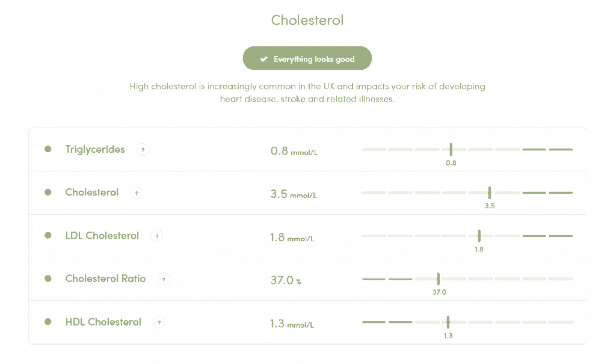Open the HDL Cholesterol help question mark
616x364 pixels.
[159, 322]
